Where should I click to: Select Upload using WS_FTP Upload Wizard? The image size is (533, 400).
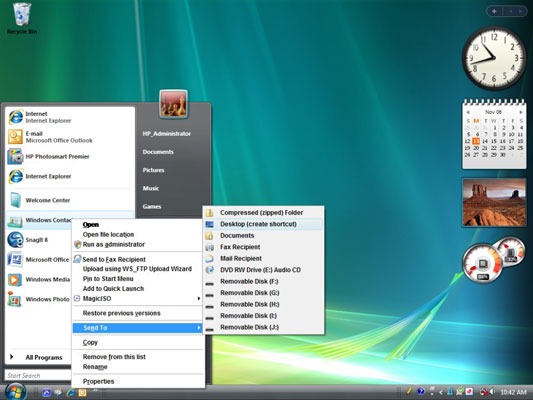[138, 269]
